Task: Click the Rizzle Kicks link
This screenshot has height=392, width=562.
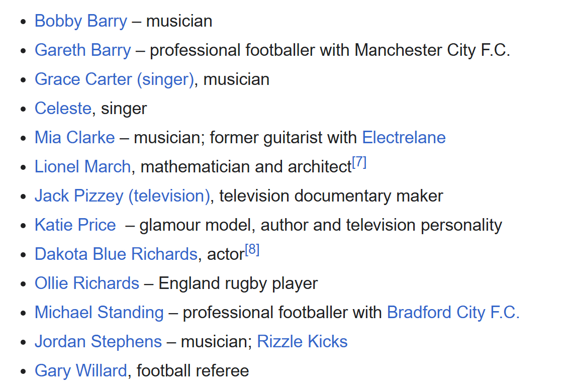Action: click(302, 342)
